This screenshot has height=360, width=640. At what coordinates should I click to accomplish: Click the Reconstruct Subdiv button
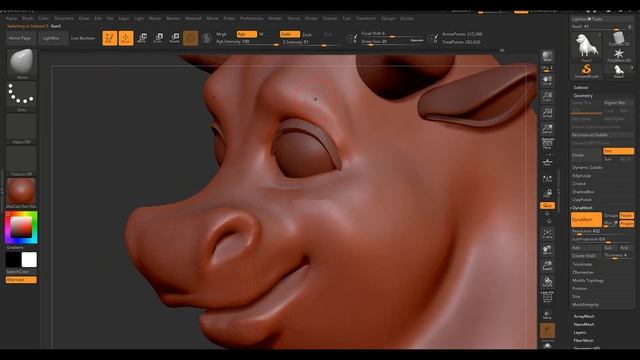tap(602, 135)
